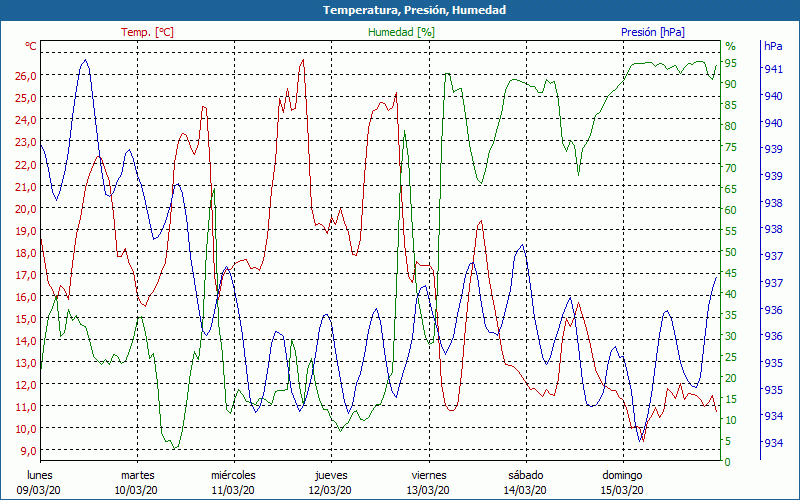
Task: Click the "65" humidity axis value
Action: tap(731, 189)
